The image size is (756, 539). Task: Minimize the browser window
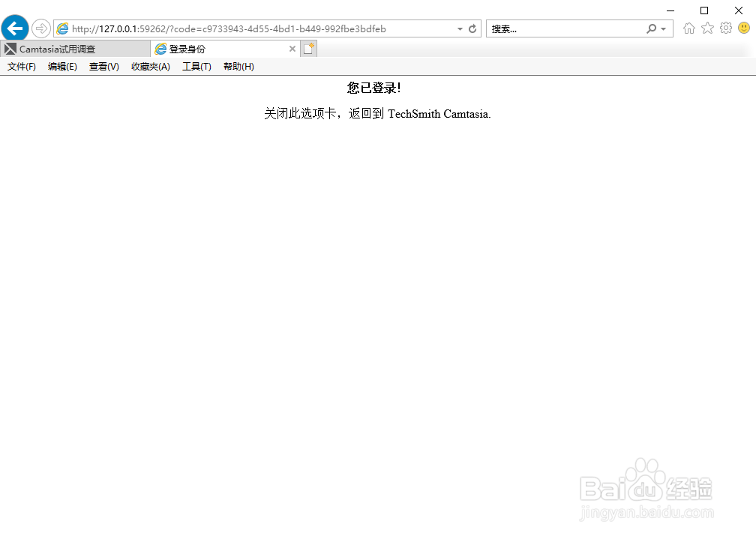click(670, 10)
